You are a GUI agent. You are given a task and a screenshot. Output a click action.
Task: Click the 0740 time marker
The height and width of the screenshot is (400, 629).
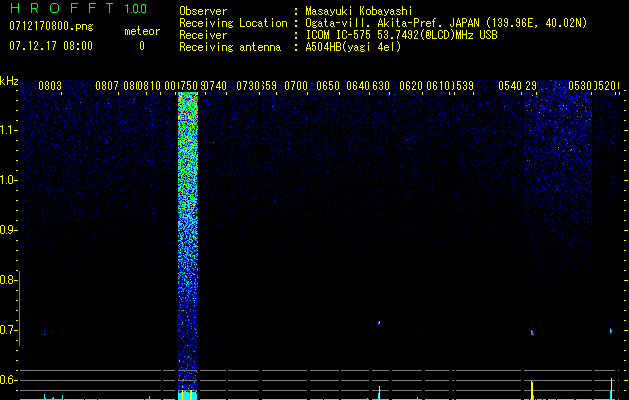tap(216, 86)
